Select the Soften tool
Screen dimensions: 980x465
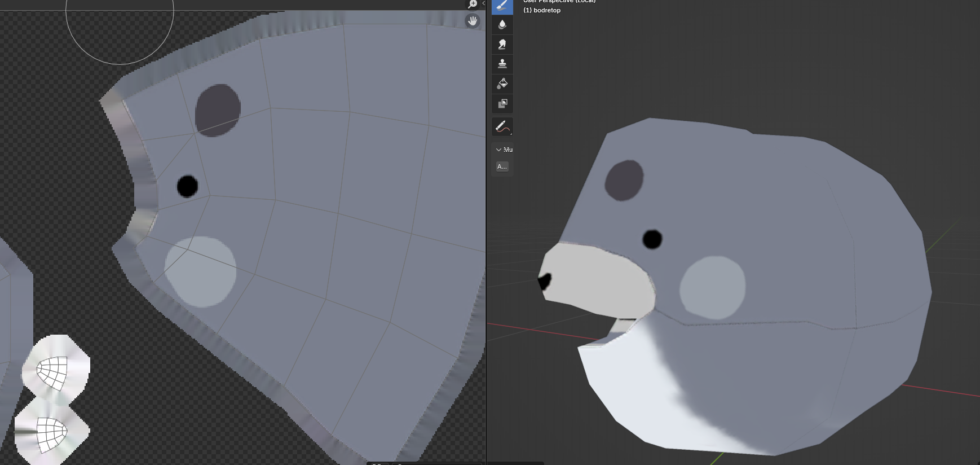click(502, 24)
